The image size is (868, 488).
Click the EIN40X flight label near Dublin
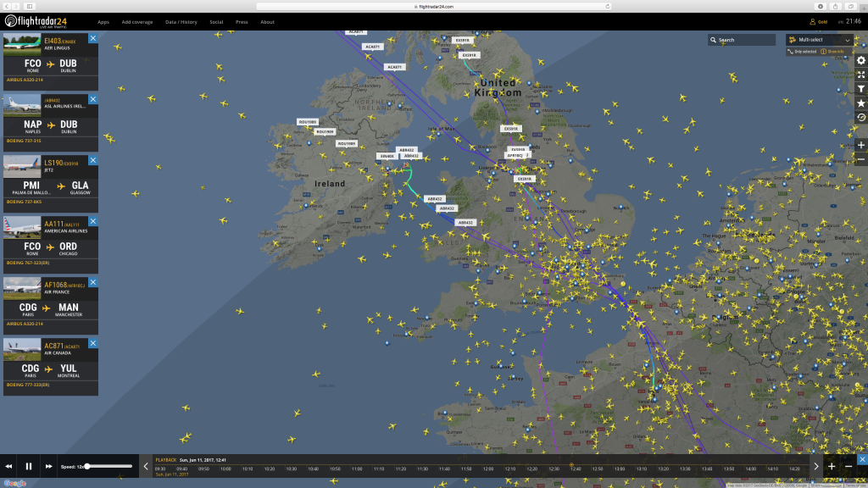click(x=387, y=156)
